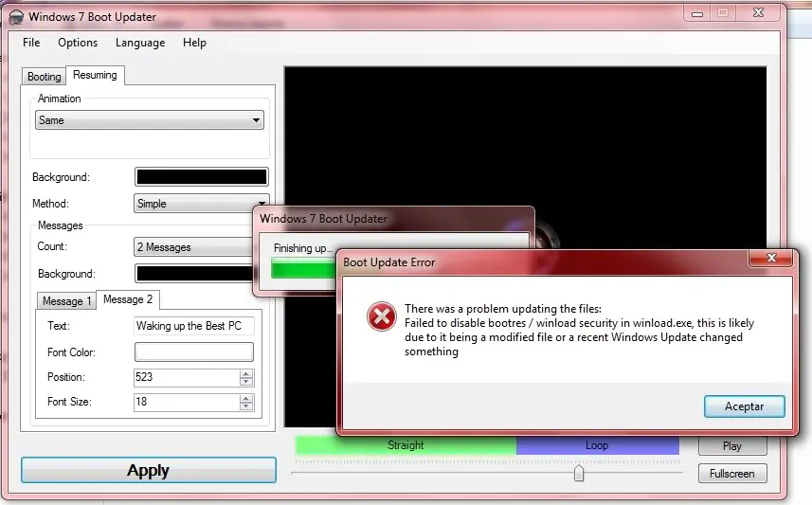This screenshot has width=812, height=505.
Task: Open the File menu
Action: [31, 43]
